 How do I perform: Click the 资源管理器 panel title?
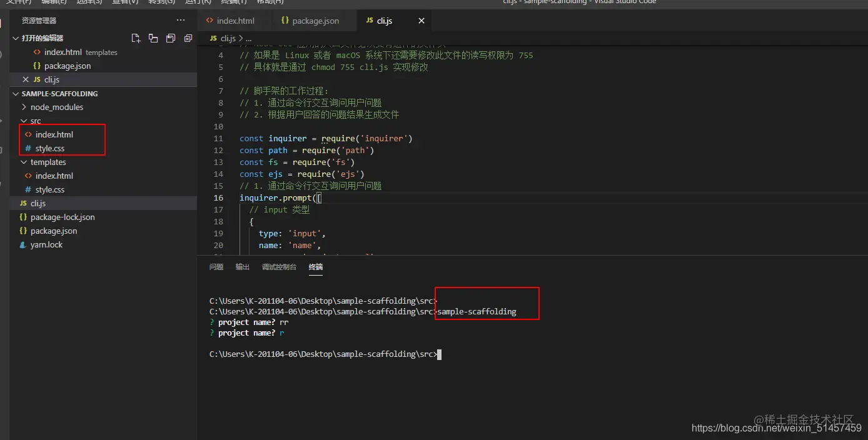tap(39, 21)
